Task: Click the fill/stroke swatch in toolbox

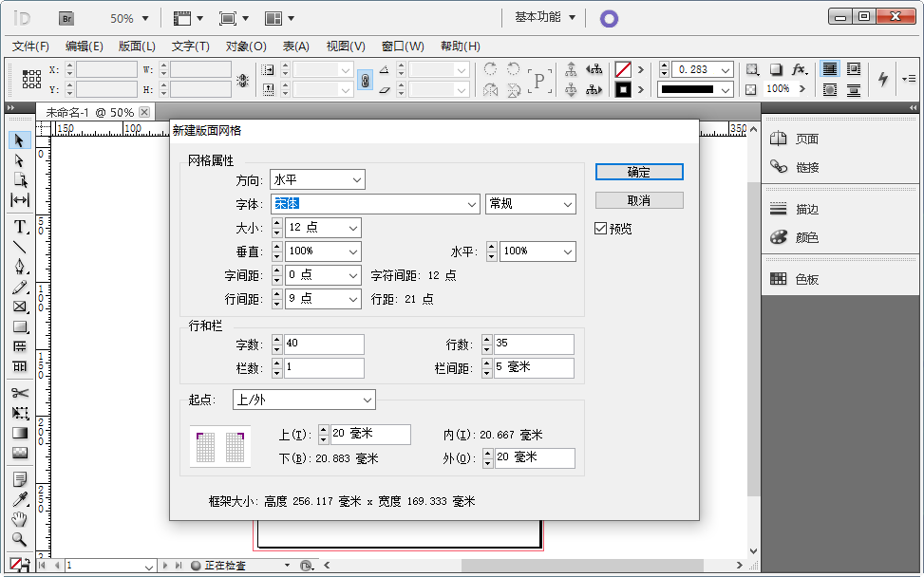Action: click(x=18, y=566)
